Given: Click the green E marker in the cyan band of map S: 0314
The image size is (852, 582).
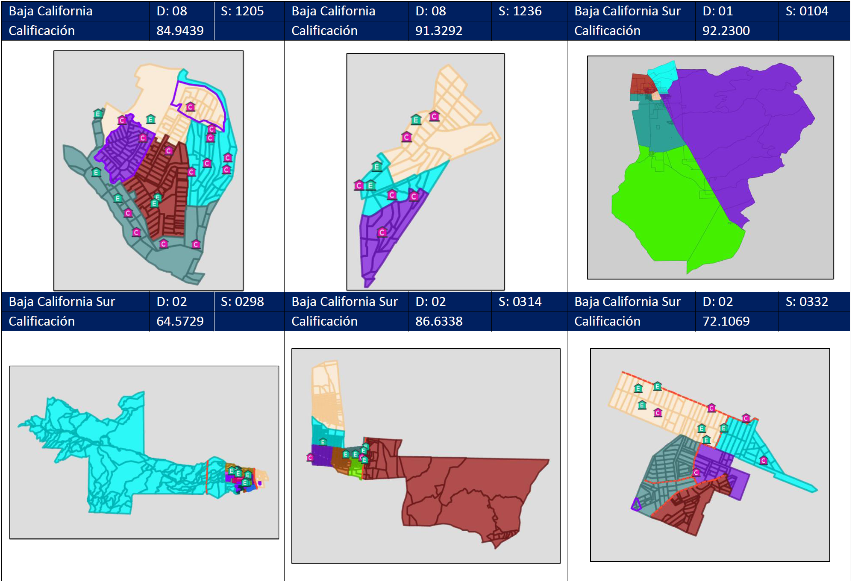Looking at the screenshot, I should pos(323,439).
